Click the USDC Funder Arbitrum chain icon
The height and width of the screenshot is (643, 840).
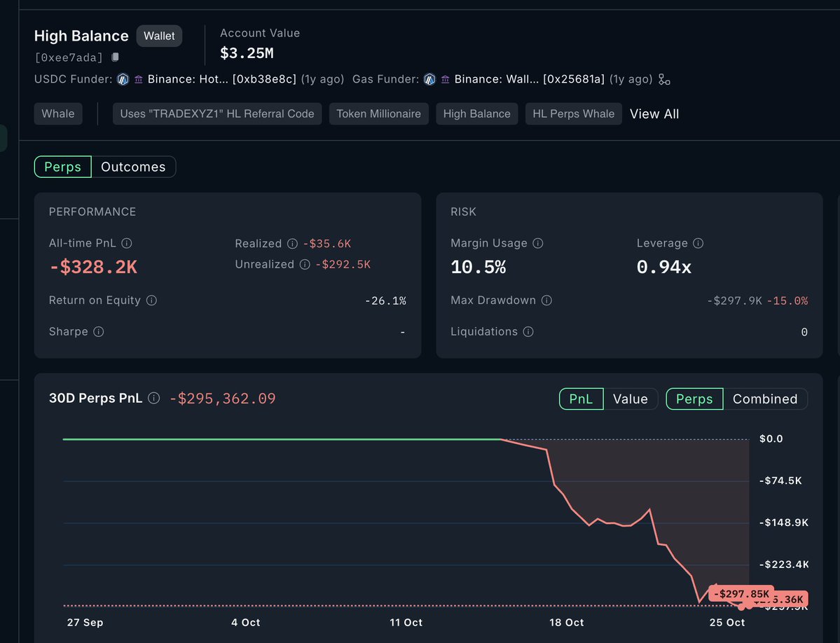click(x=123, y=79)
